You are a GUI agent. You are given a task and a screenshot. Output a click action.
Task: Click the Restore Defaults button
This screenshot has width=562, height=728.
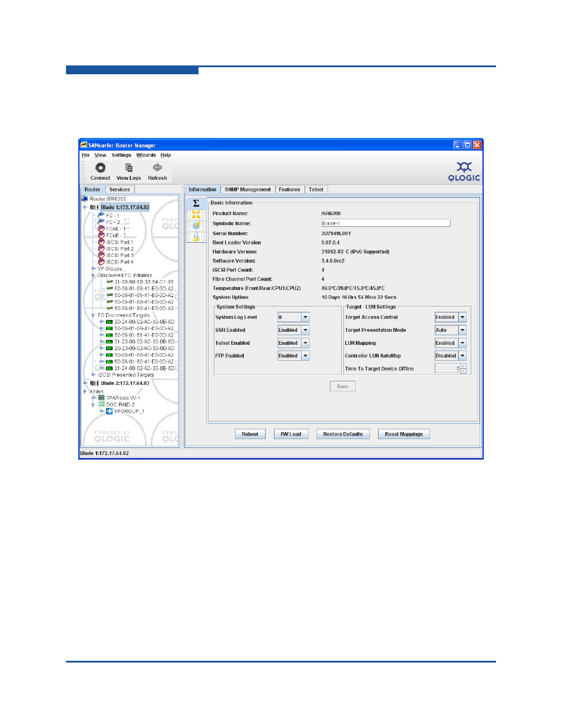pos(343,434)
